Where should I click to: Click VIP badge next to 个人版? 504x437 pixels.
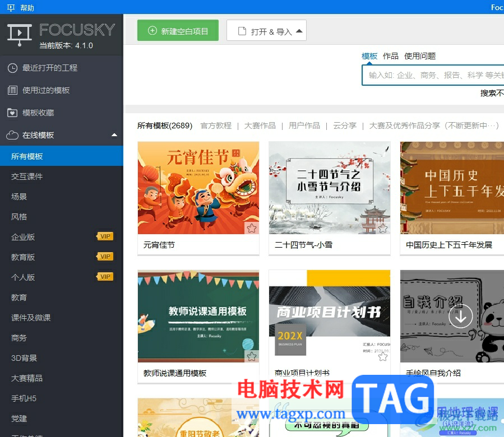pos(105,277)
